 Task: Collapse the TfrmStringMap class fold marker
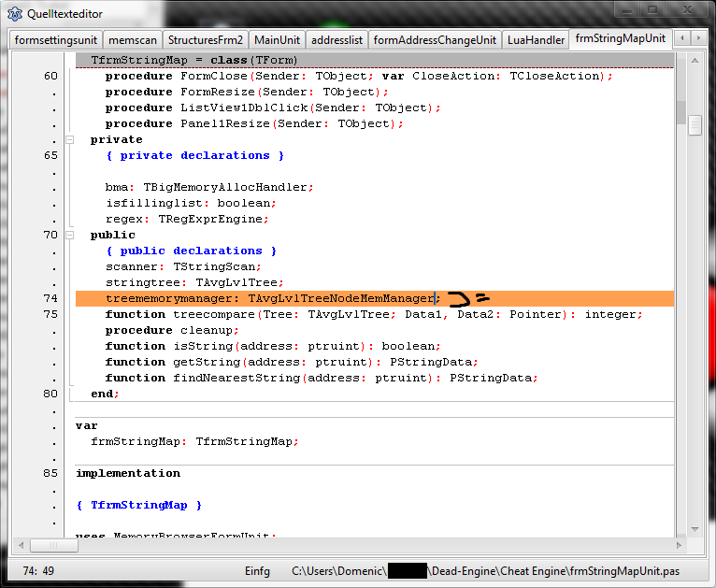click(69, 61)
